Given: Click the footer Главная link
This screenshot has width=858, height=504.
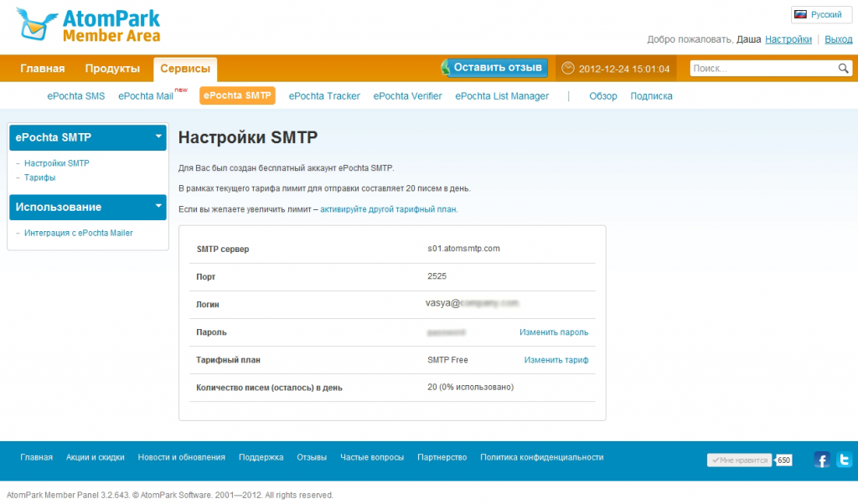Looking at the screenshot, I should tap(37, 458).
